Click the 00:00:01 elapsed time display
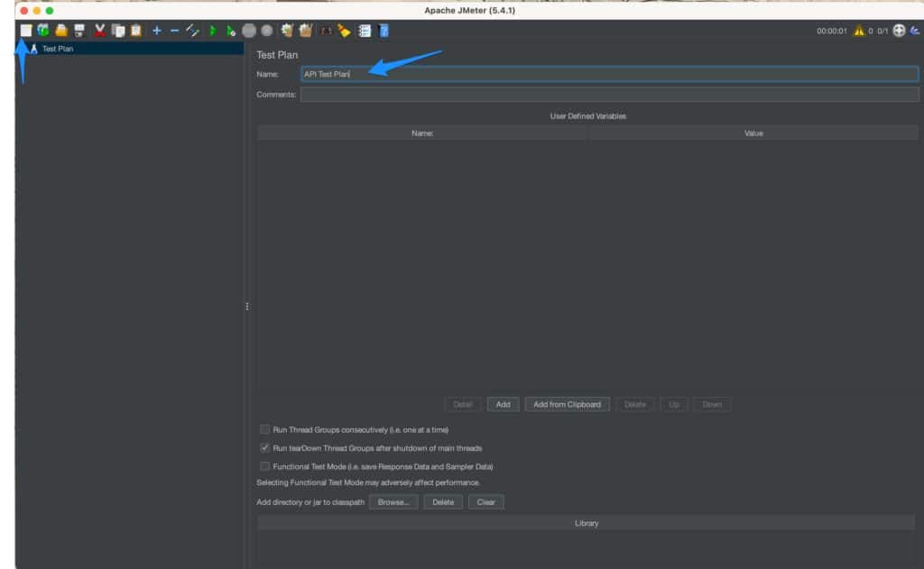Viewport: 924px width, 569px height. coord(831,32)
